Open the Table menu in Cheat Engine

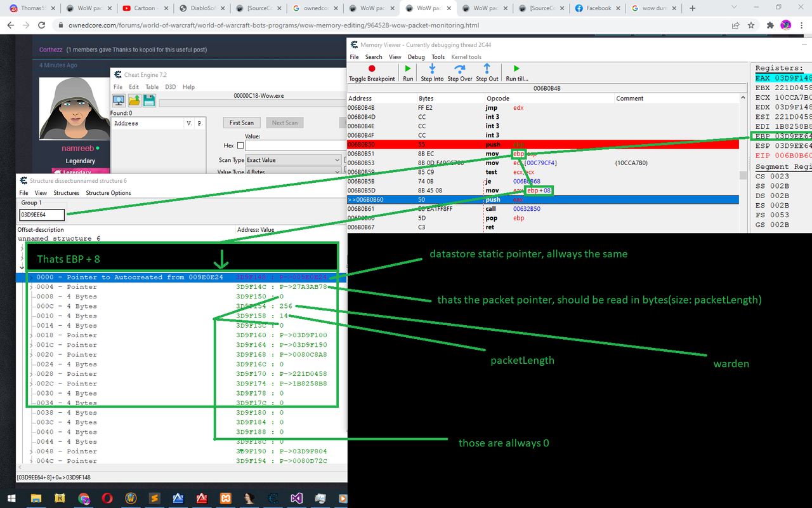click(x=152, y=87)
